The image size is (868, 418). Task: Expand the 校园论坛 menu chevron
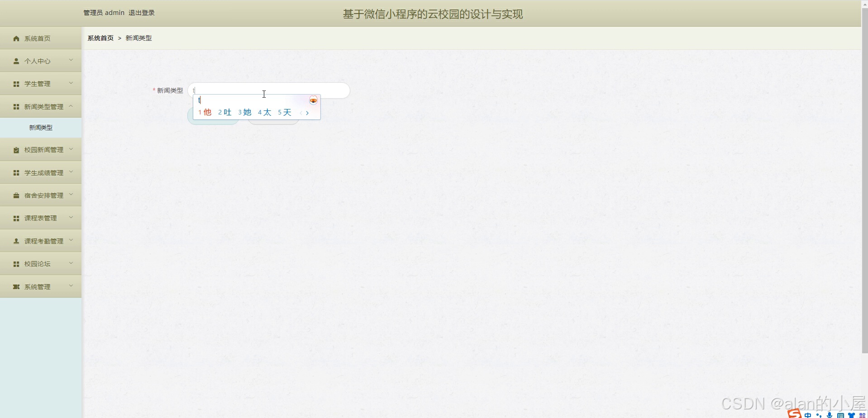[x=71, y=262]
